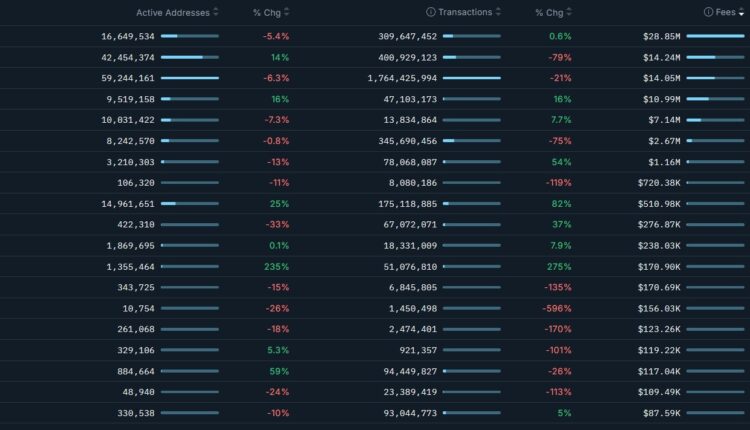Click the info icon before Transactions
Viewport: 750px width, 430px height.
(x=431, y=13)
